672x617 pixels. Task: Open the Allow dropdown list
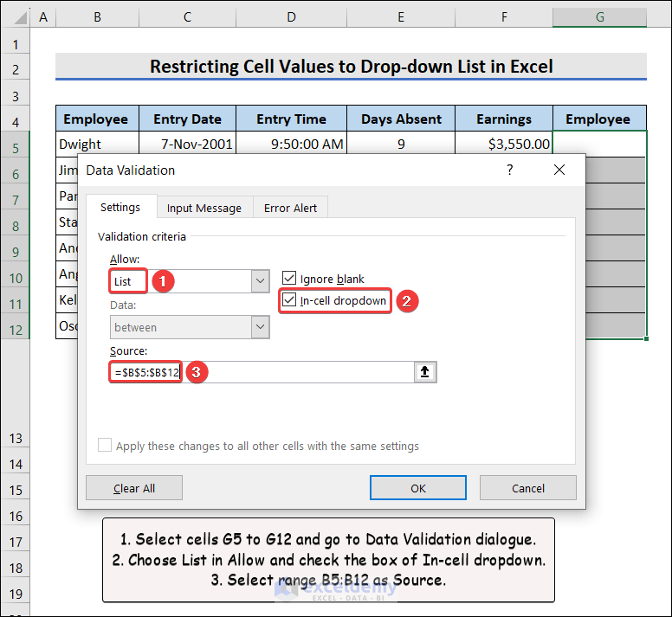pos(260,281)
